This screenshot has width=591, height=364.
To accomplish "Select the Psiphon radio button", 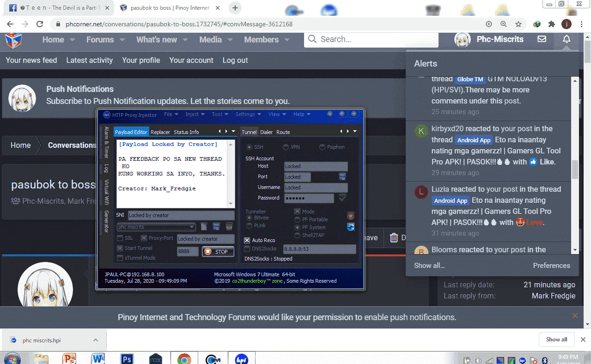I will [322, 147].
